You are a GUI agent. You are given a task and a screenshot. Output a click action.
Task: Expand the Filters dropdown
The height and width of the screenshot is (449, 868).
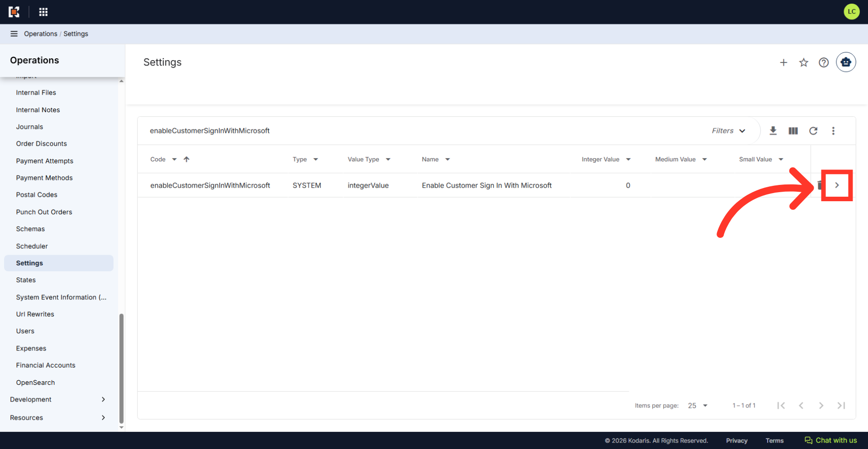coord(729,131)
